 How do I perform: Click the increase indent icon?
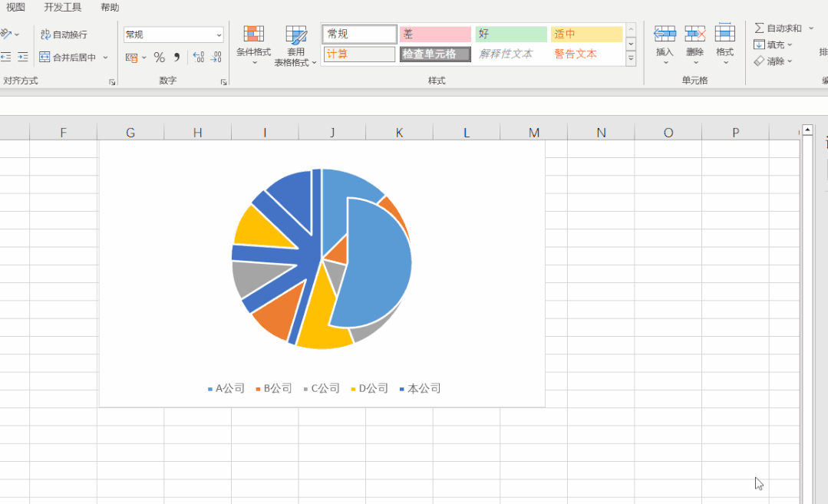click(x=23, y=57)
